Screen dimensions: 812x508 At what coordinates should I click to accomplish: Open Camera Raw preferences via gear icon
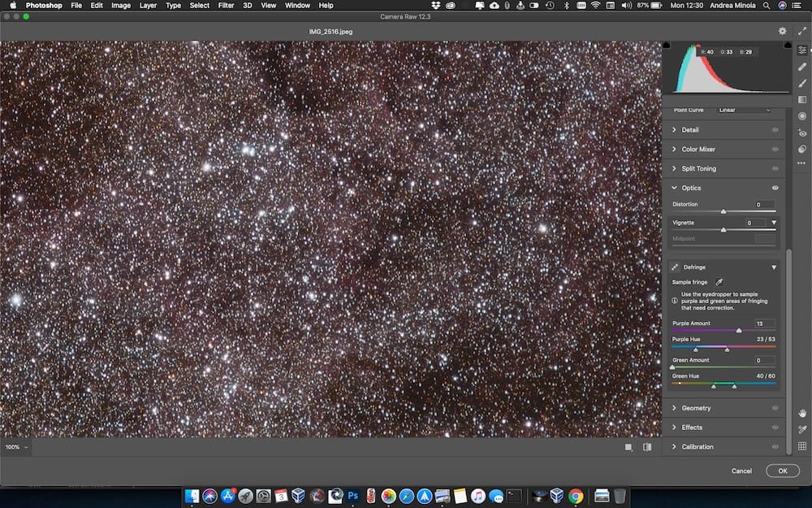click(782, 30)
